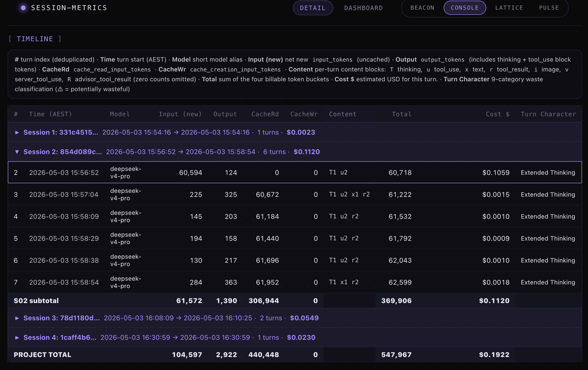This screenshot has height=370, width=588.
Task: Click the SESSION-METRICS title
Action: (x=69, y=8)
